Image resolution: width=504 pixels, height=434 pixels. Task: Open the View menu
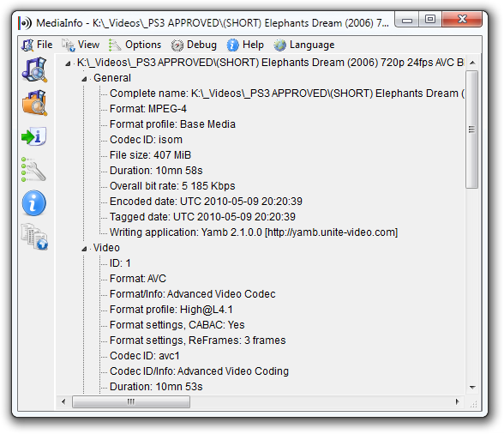click(81, 45)
